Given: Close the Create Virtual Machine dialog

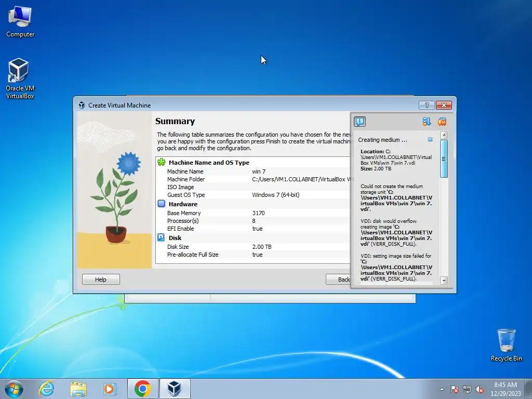Looking at the screenshot, I should [444, 105].
